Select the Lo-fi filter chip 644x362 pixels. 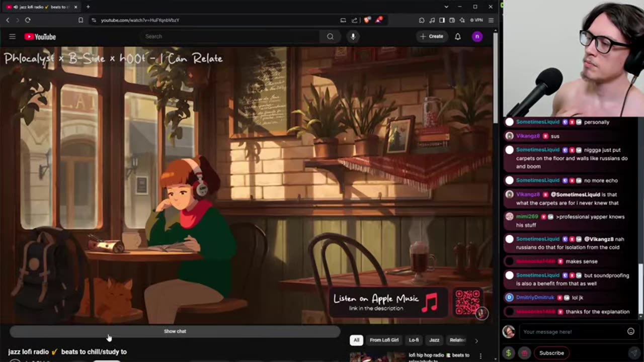[414, 340]
